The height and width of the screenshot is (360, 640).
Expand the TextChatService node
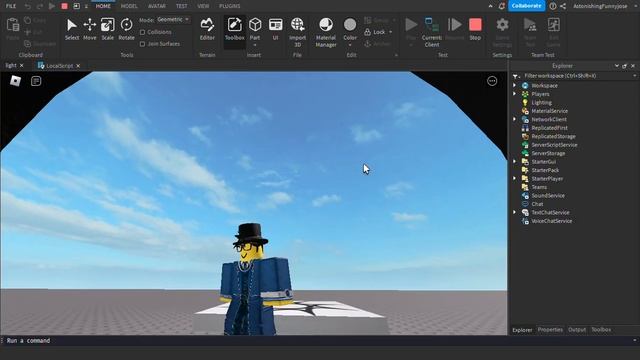coord(514,212)
